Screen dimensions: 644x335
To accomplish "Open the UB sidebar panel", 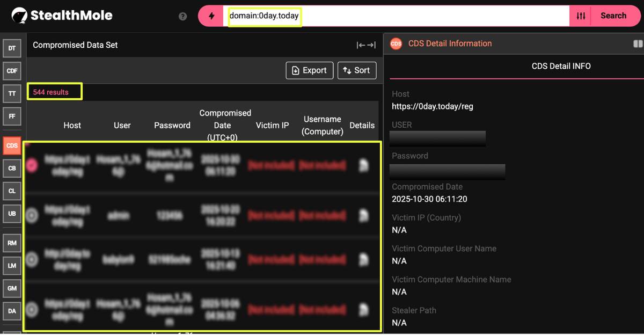I will (x=12, y=214).
